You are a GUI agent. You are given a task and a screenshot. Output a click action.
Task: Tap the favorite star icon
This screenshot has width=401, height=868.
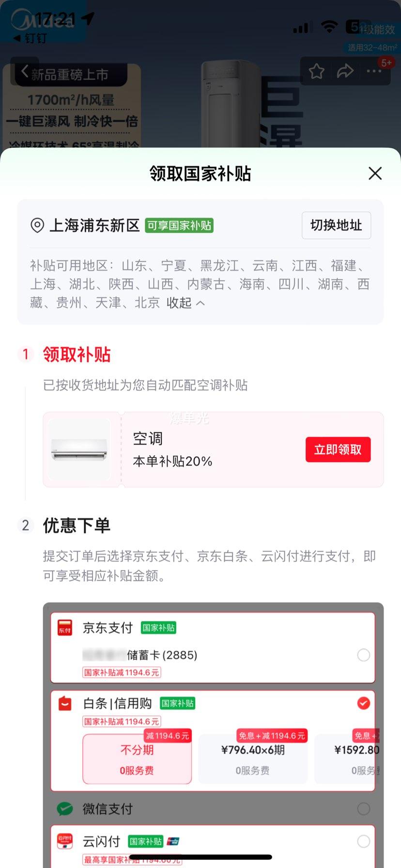point(316,71)
